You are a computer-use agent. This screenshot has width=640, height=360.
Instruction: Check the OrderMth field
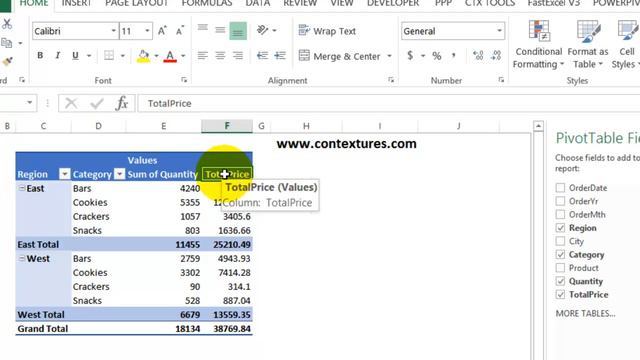point(560,214)
